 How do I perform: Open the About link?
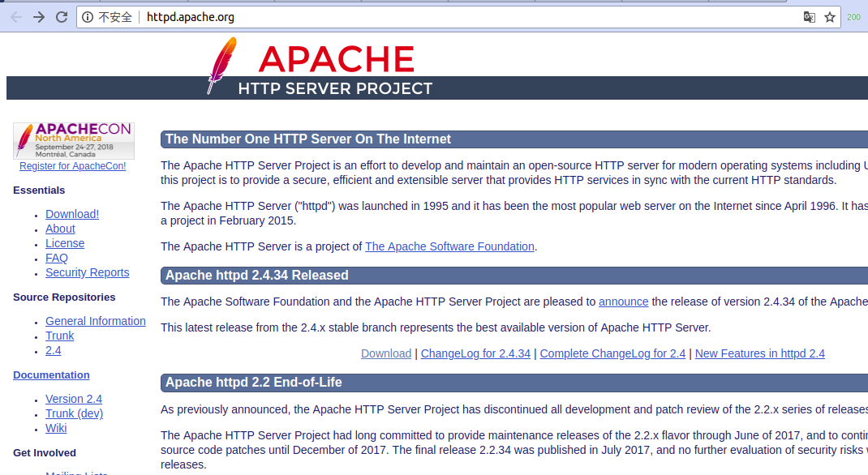60,229
